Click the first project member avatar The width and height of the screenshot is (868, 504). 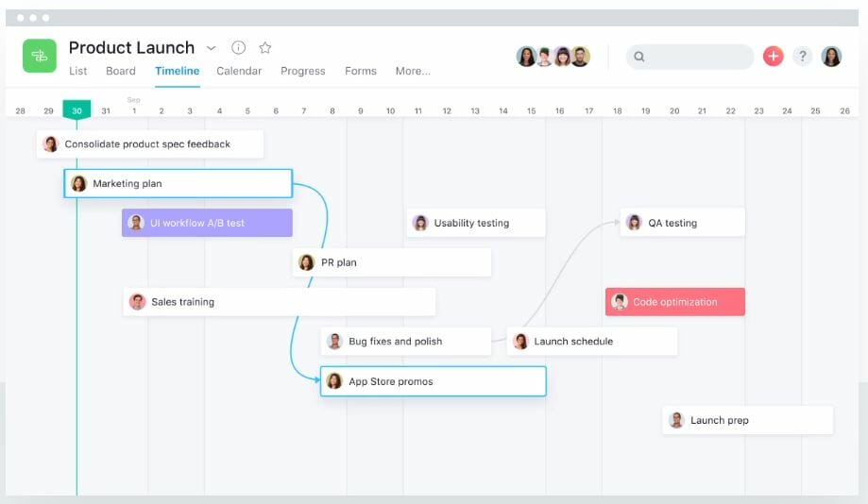(526, 57)
